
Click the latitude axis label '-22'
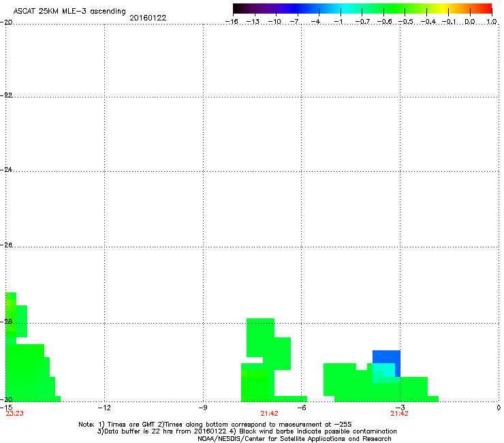tap(6, 95)
